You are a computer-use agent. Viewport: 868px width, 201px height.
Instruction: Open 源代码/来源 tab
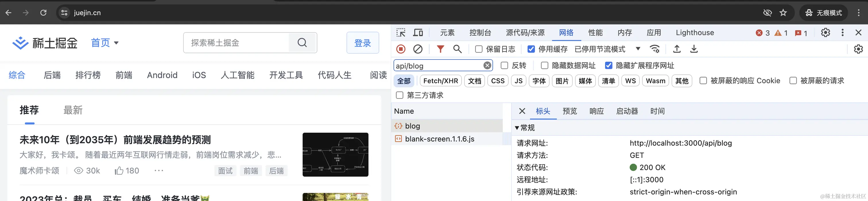pyautogui.click(x=525, y=33)
